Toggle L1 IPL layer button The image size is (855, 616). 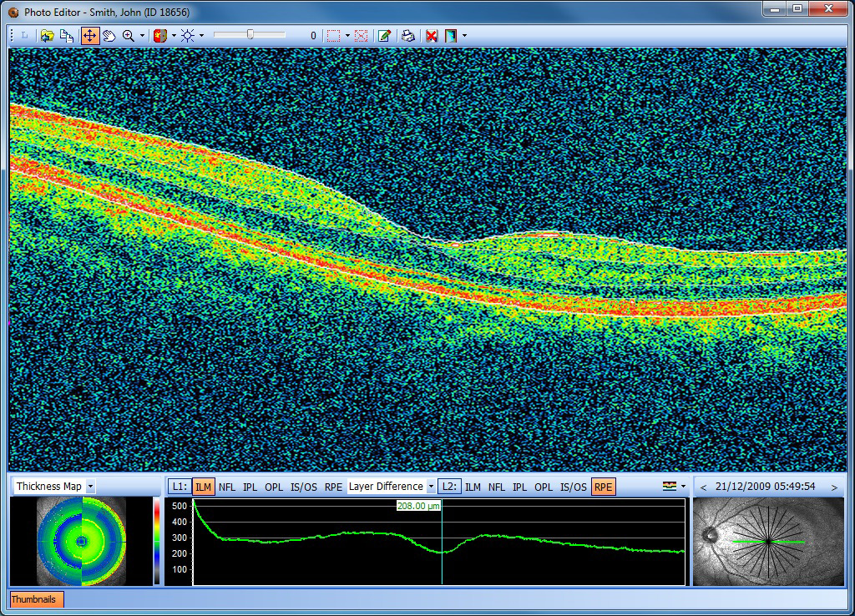[250, 487]
